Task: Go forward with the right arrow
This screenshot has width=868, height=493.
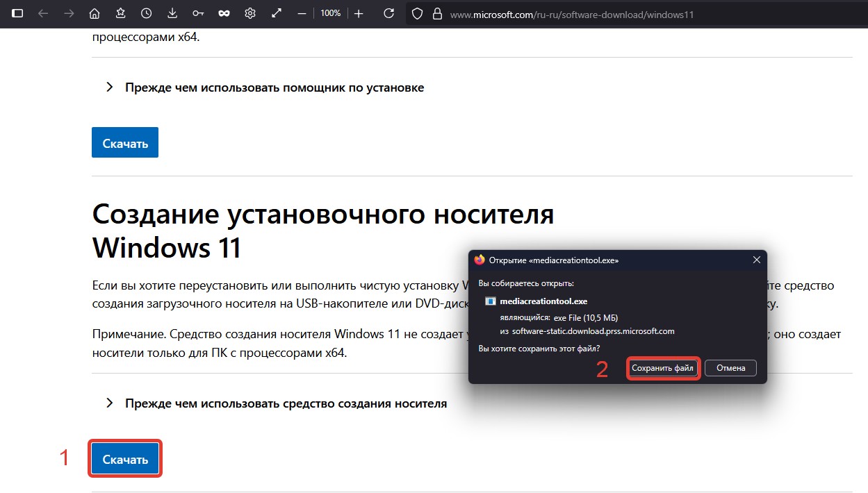Action: [69, 13]
